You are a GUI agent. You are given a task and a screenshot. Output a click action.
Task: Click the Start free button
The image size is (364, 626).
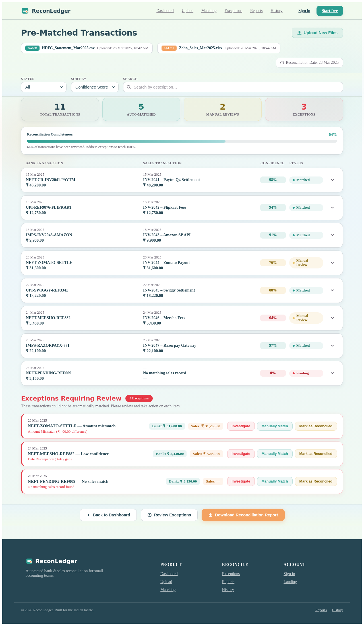pyautogui.click(x=330, y=11)
